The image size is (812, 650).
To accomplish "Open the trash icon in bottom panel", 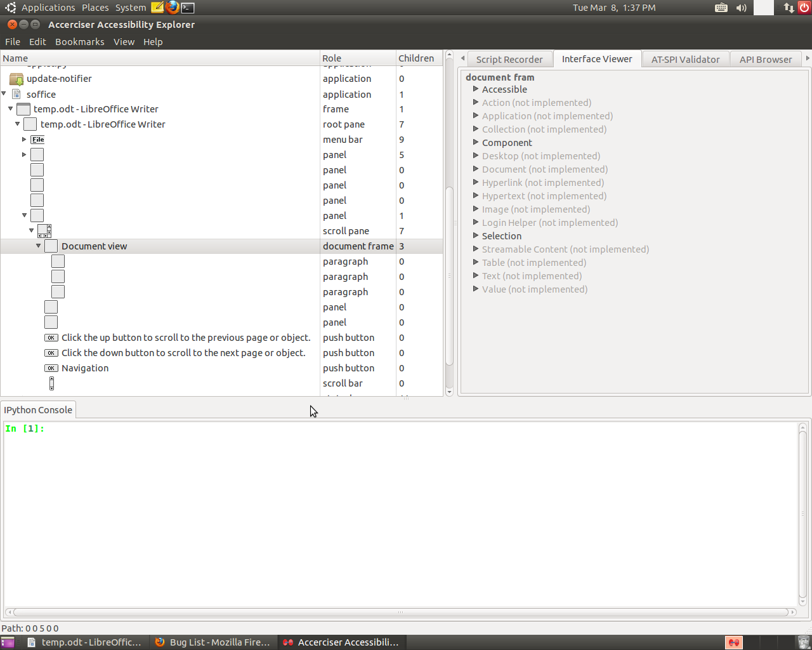I will 803,642.
